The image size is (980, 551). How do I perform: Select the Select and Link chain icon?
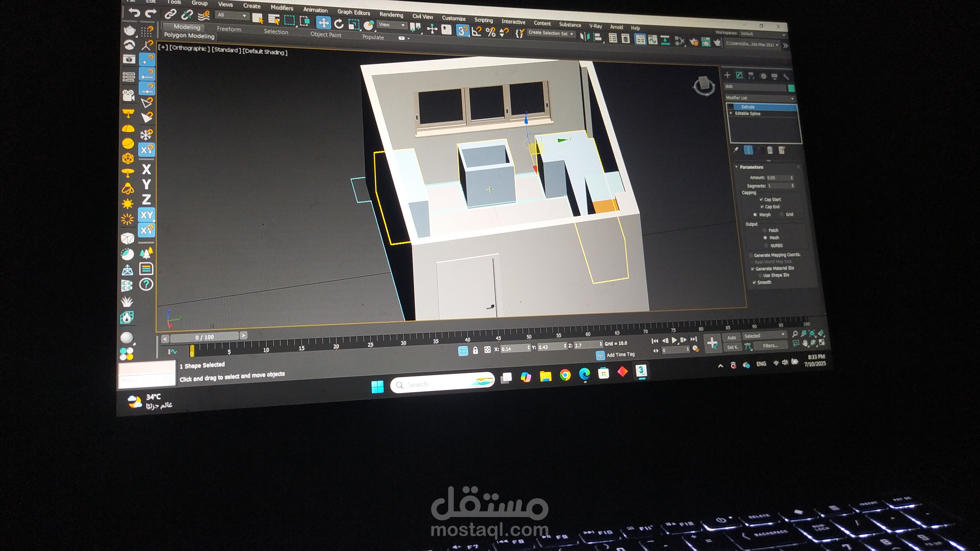[170, 14]
